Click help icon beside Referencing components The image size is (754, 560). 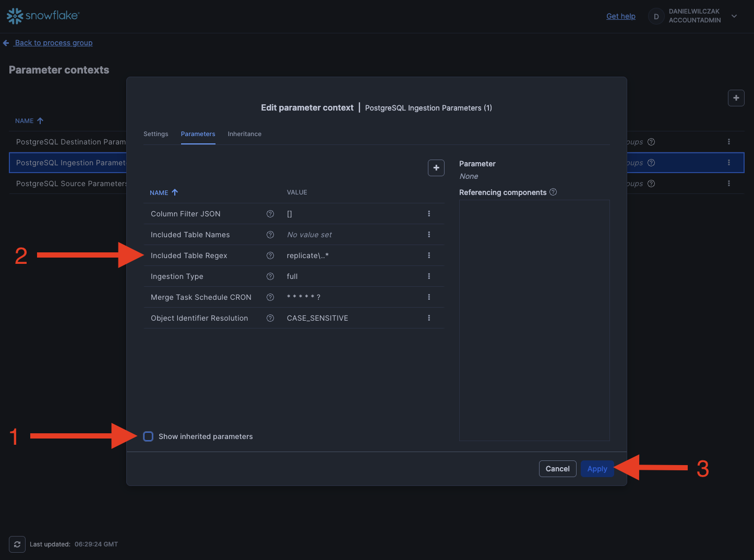pos(553,192)
